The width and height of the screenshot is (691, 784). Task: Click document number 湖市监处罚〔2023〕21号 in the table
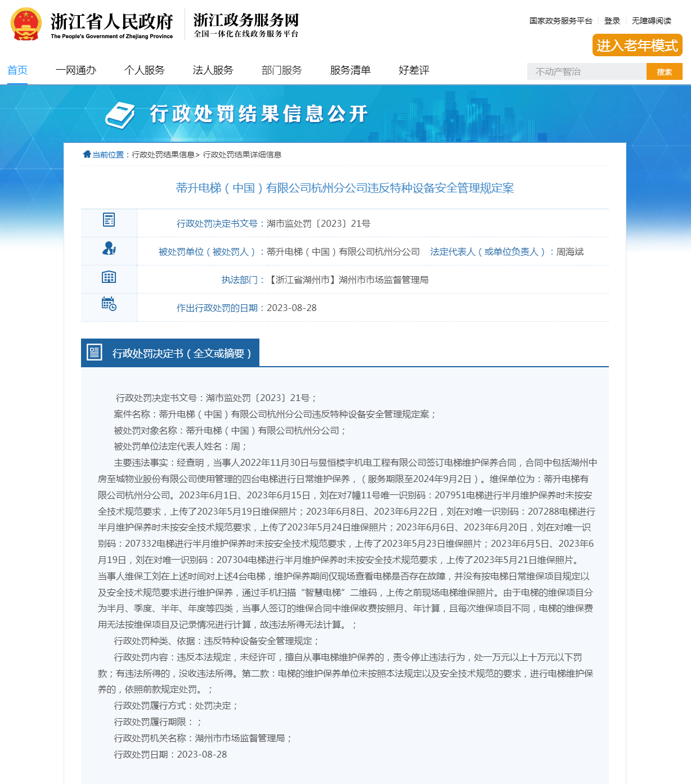318,223
